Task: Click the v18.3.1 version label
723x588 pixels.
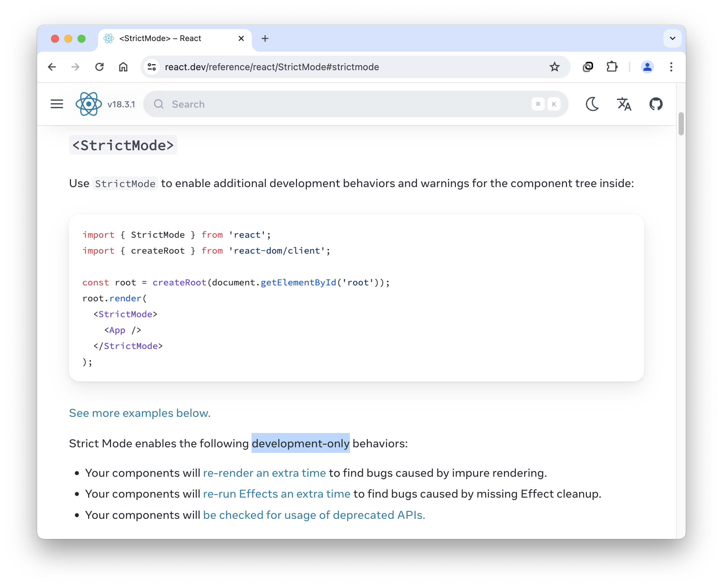Action: click(121, 104)
